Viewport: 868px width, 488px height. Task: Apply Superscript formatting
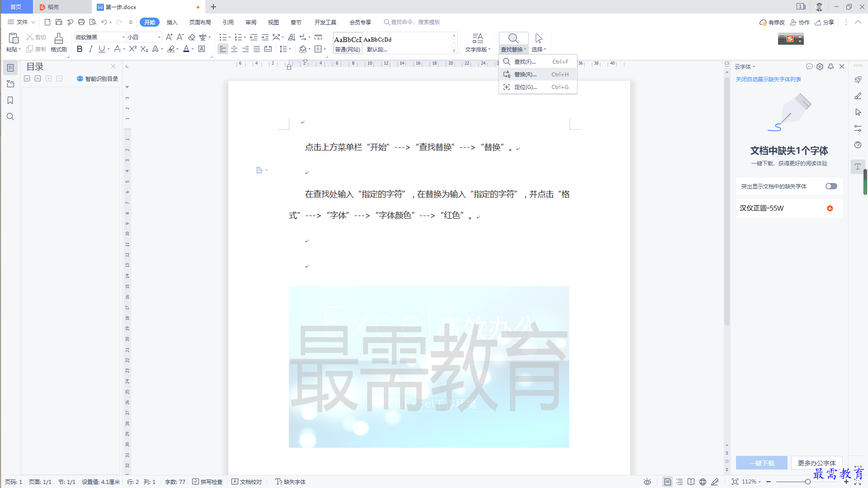click(132, 49)
